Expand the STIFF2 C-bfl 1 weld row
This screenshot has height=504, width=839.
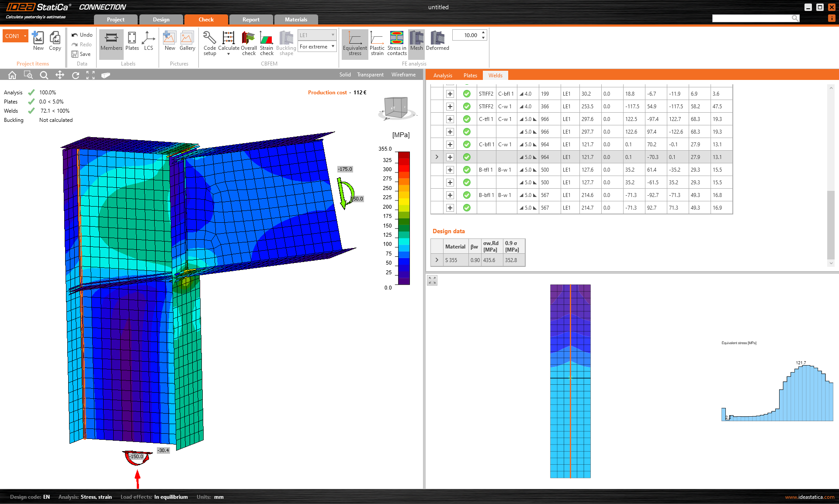coord(450,94)
